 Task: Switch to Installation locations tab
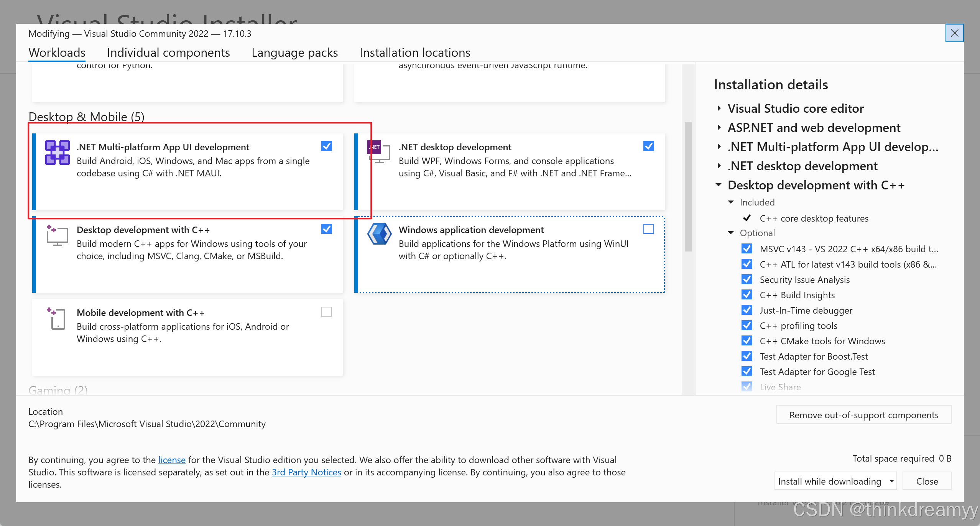tap(415, 53)
